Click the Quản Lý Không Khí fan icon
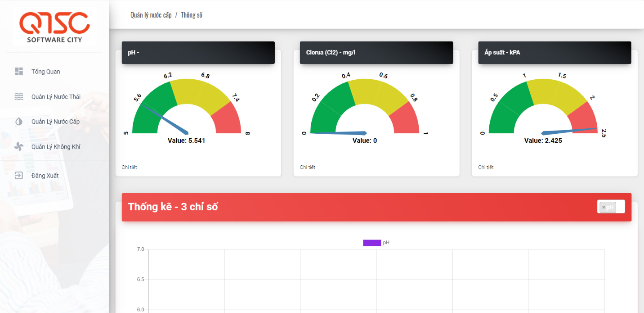 coord(19,147)
